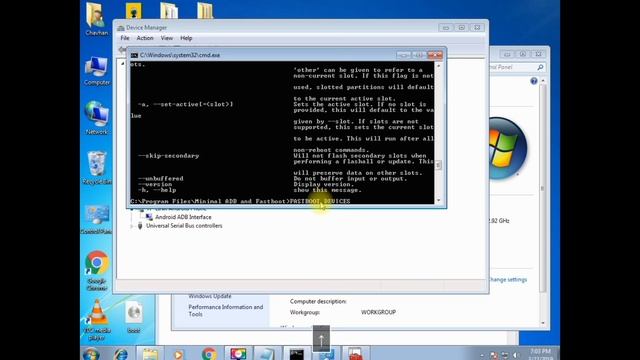Open the Control Panel desktop icon
The width and height of the screenshot is (640, 360).
click(x=97, y=219)
